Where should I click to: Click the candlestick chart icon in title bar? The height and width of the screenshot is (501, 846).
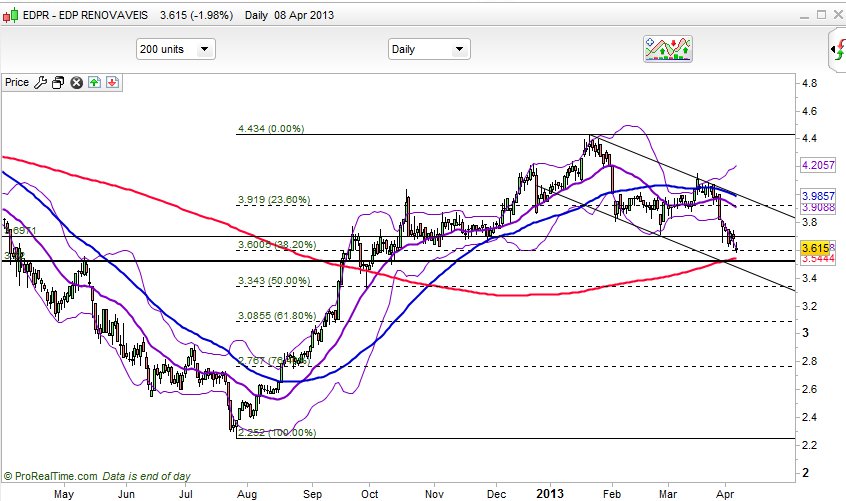tap(10, 15)
